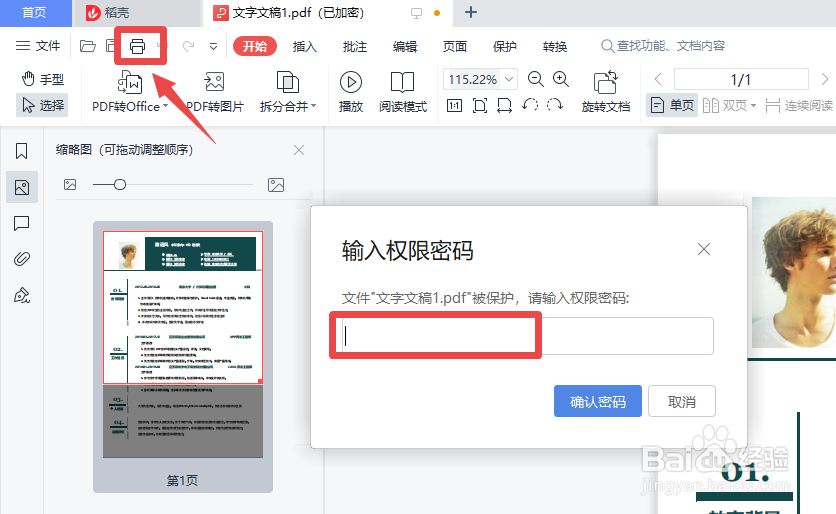Screen dimensions: 836x514
Task: Open the comments panel icon
Action: (21, 223)
